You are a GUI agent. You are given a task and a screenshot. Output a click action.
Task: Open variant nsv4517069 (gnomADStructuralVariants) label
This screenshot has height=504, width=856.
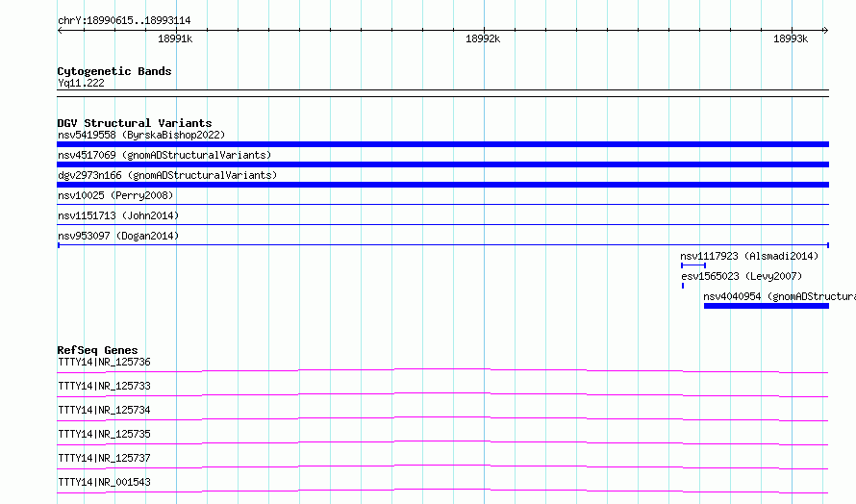(164, 155)
